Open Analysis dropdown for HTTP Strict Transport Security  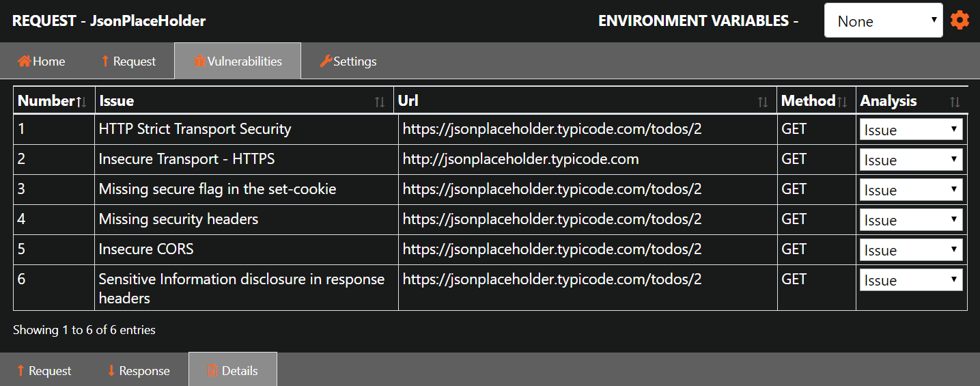click(911, 129)
